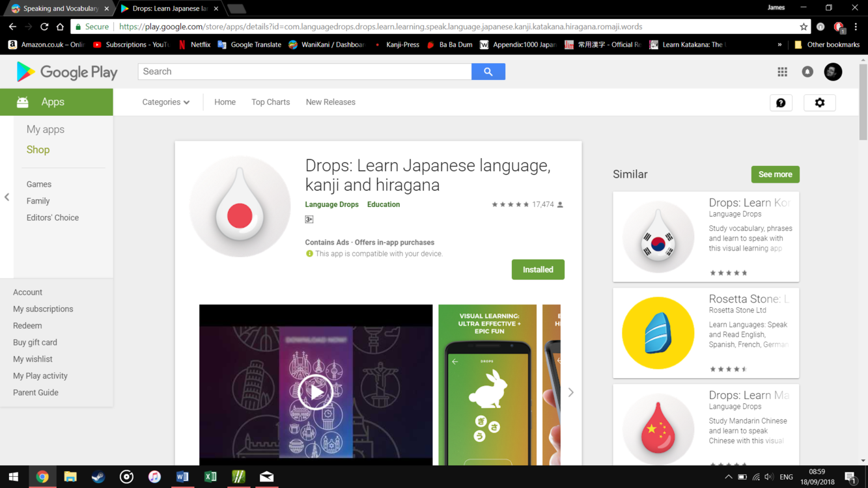The width and height of the screenshot is (868, 488).
Task: Click the See more button
Action: point(775,174)
